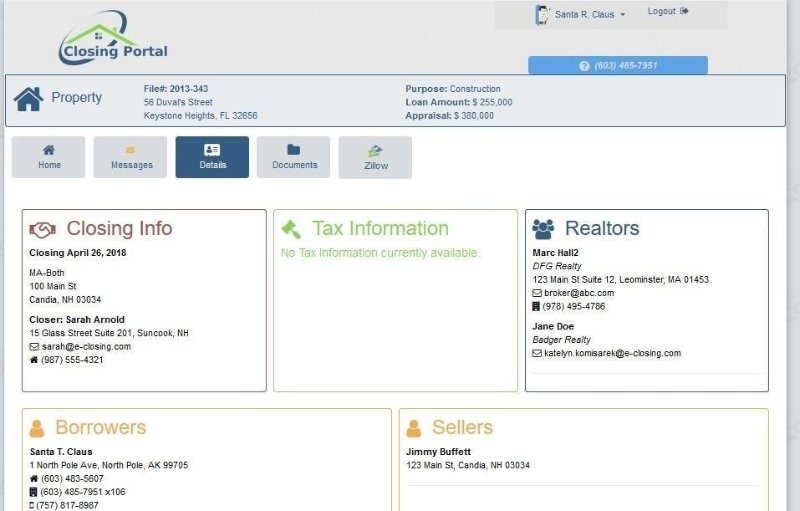
Task: Click the envelope icon next to katelyn.komisarek@e-closing.com
Action: point(537,353)
